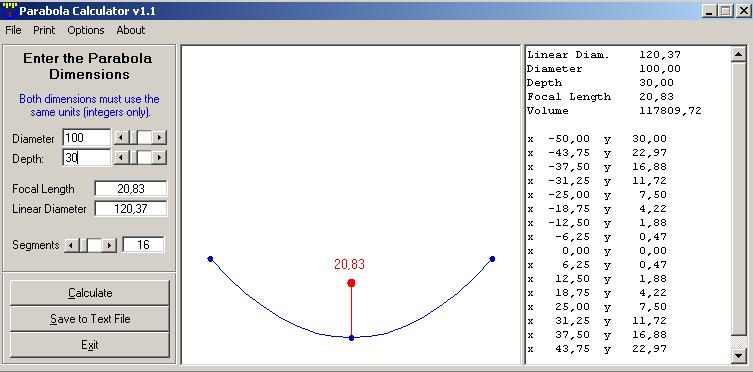Image resolution: width=753 pixels, height=372 pixels.
Task: Increase Segments with the right arrow
Action: tap(110, 245)
